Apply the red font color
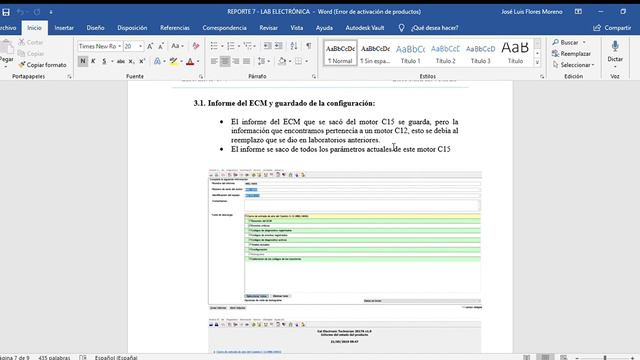This screenshot has height=360, width=640. 190,61
